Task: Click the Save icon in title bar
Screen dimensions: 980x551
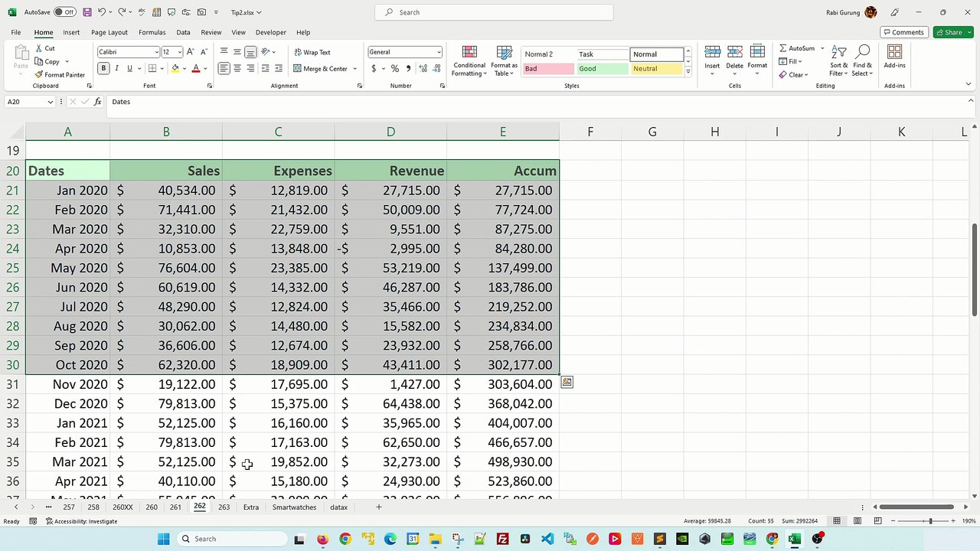Action: point(87,12)
